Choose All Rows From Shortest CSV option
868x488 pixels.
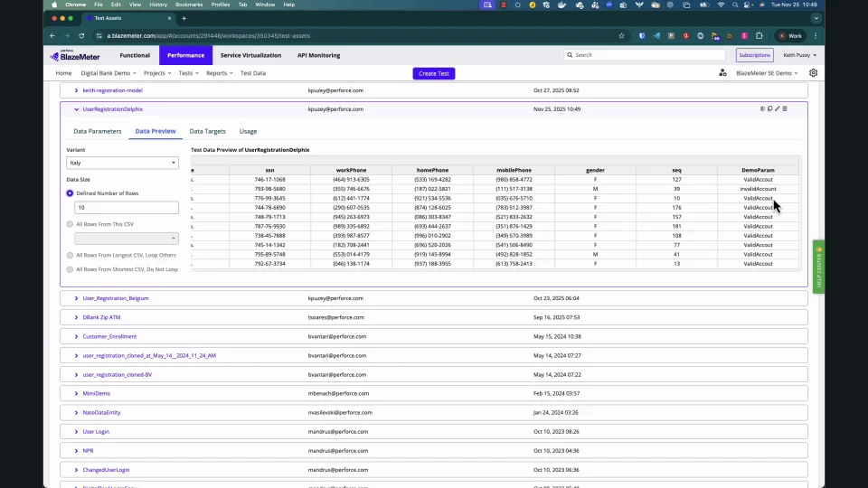click(71, 269)
